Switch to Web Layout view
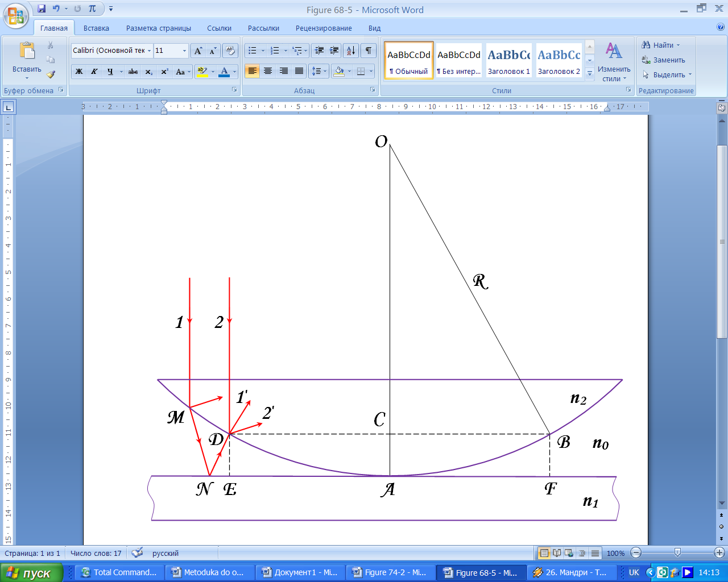 point(569,553)
